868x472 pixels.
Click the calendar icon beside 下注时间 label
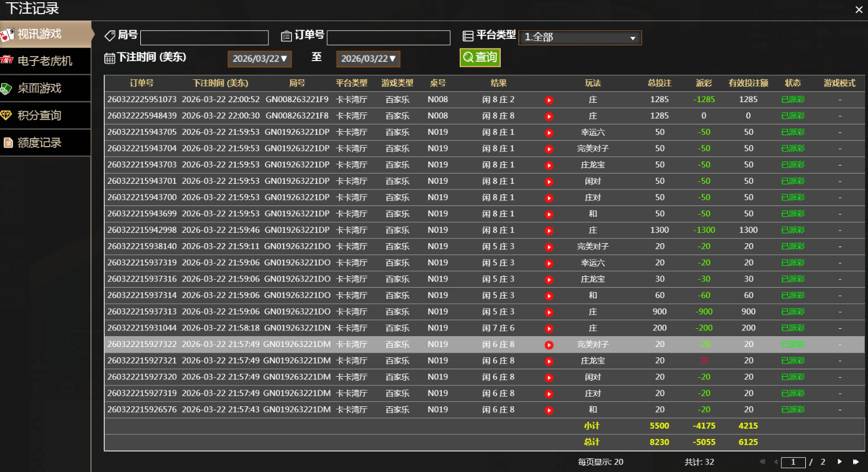click(x=109, y=58)
